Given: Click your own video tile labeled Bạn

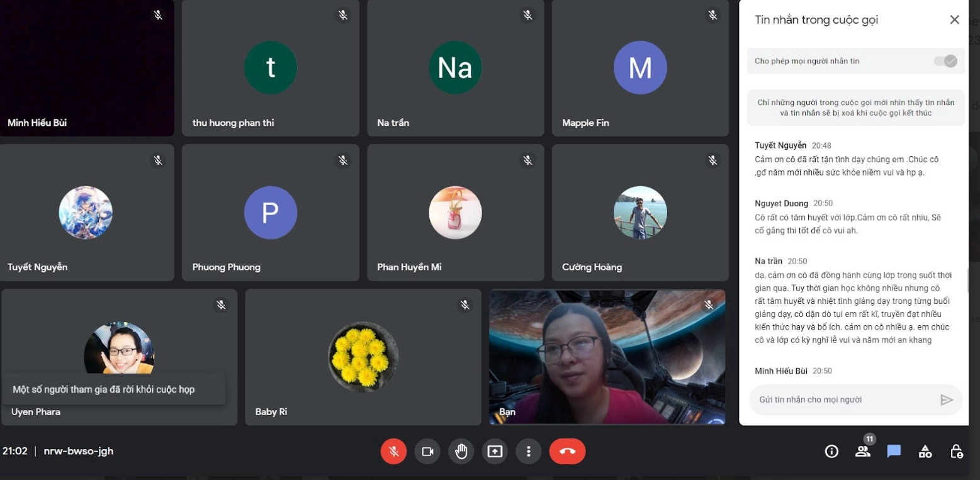Looking at the screenshot, I should click(x=607, y=357).
